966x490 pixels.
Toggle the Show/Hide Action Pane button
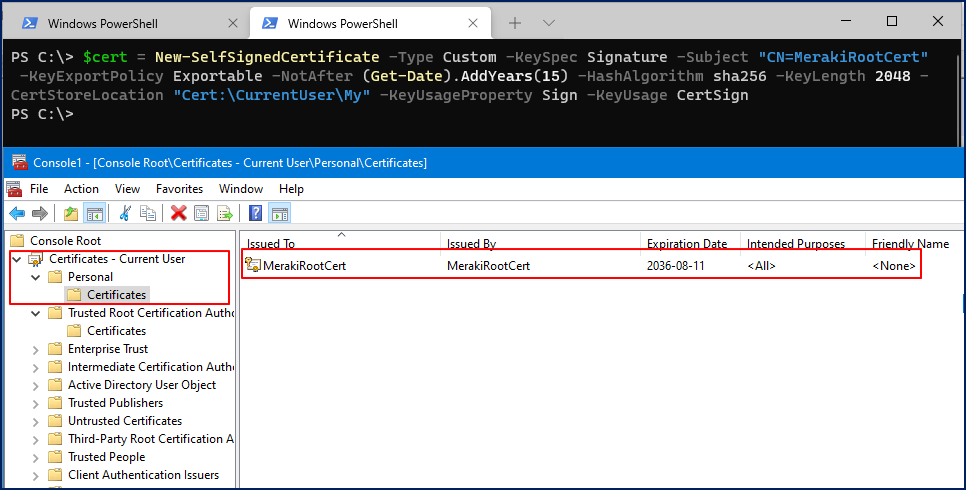[280, 213]
